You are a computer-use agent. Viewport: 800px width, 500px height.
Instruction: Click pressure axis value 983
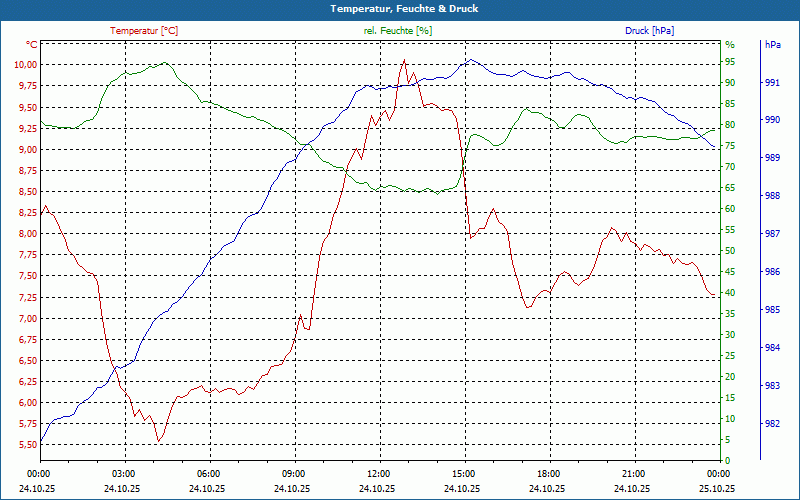[772, 386]
